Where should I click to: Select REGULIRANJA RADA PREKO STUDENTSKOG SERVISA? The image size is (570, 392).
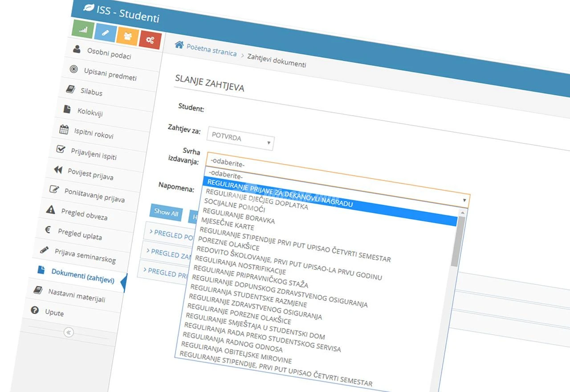263,338
